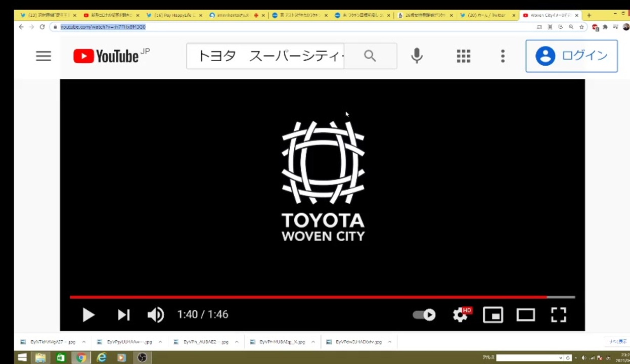This screenshot has width=630, height=364.
Task: Expand options for EyVPh_AUBAE2 download
Action: 236,342
